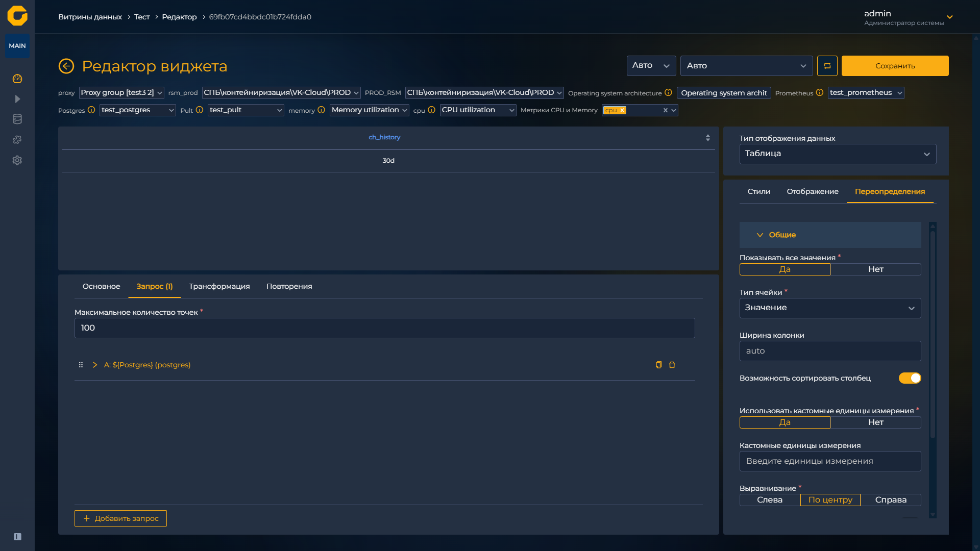Open the test_prometheus dropdown
The width and height of the screenshot is (980, 551).
coord(866,93)
